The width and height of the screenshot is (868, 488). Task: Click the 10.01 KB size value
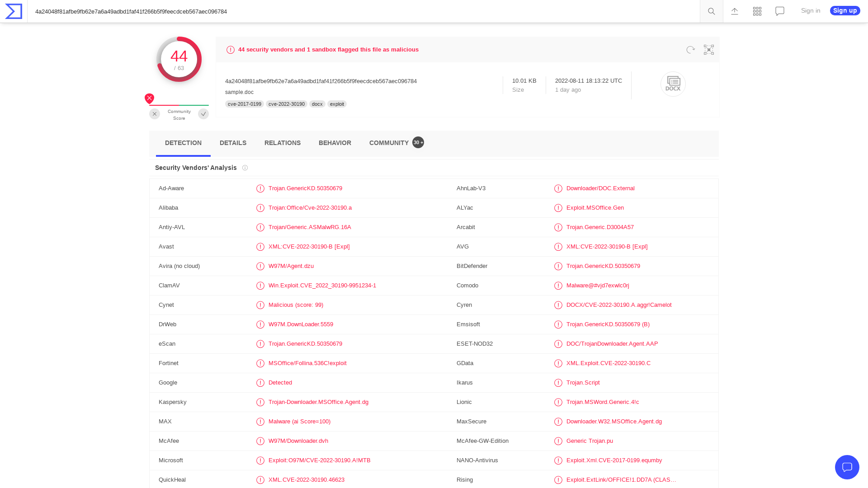pyautogui.click(x=524, y=81)
